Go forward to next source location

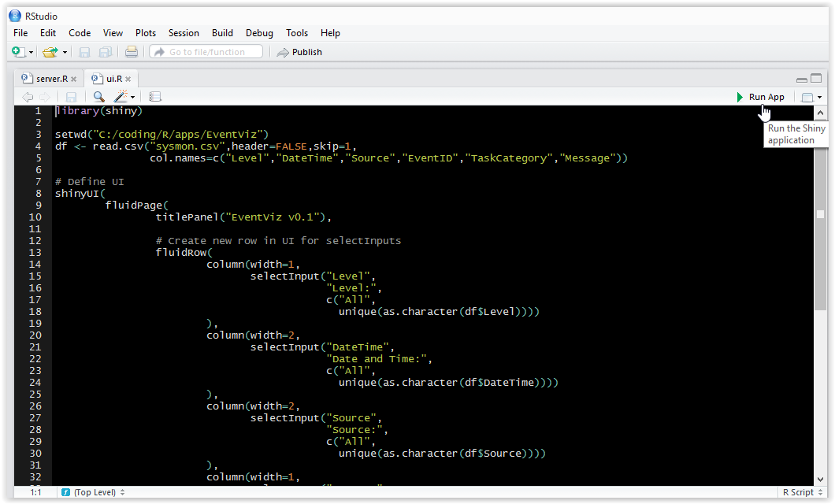pos(45,97)
